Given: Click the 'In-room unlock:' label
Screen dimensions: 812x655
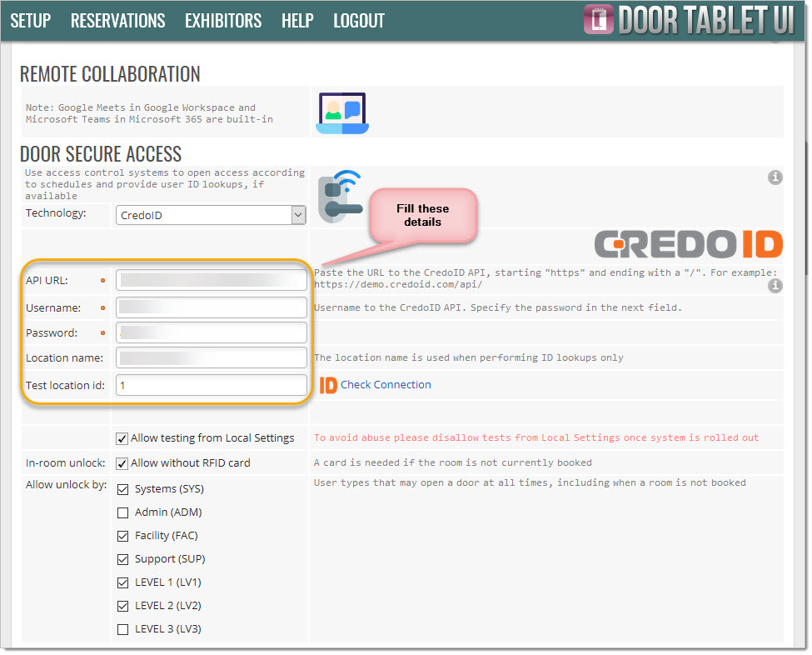Looking at the screenshot, I should pyautogui.click(x=65, y=462).
